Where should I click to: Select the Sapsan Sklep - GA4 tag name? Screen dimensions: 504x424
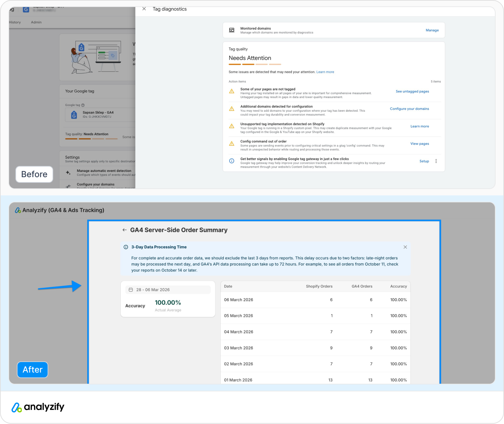(98, 113)
